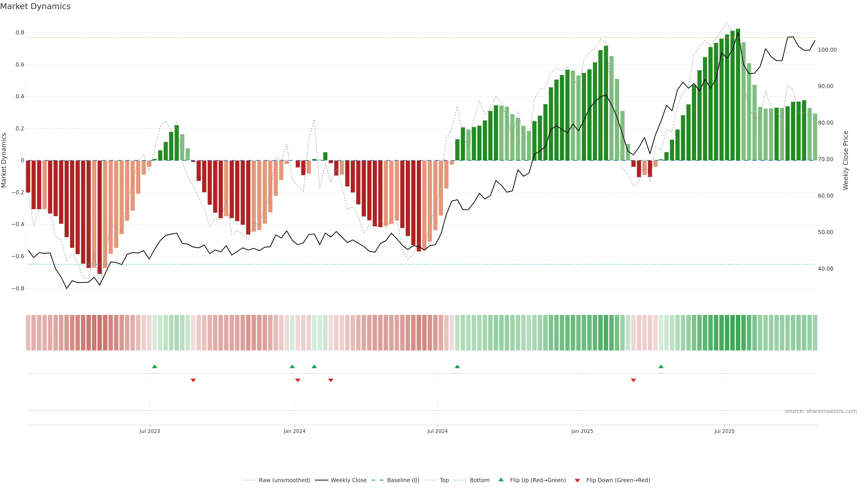Viewport: 868px width, 488px height.
Task: Click the first green flip-up triangle near Jul 2023
Action: click(x=155, y=366)
